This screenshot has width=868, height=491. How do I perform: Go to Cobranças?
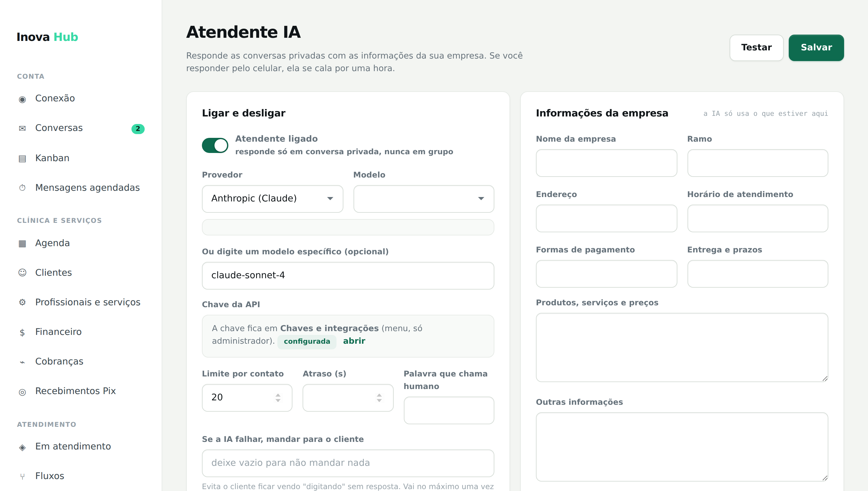point(81,362)
